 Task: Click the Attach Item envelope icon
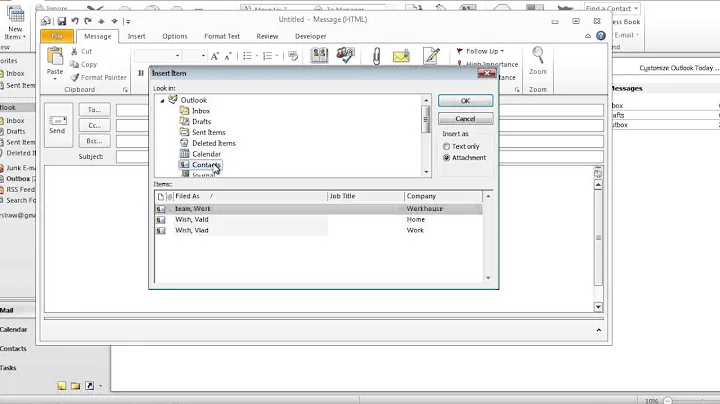[401, 56]
